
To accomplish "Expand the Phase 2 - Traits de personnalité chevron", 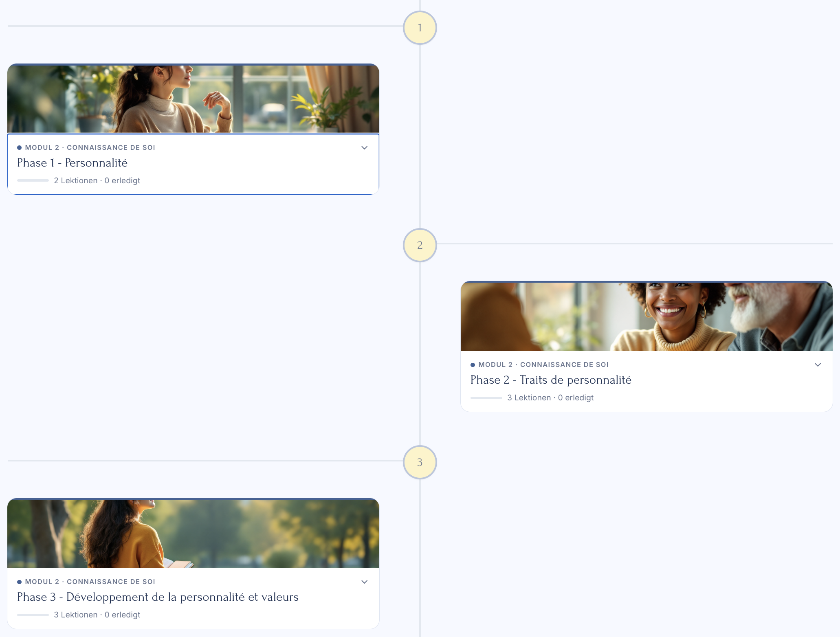I will (818, 365).
